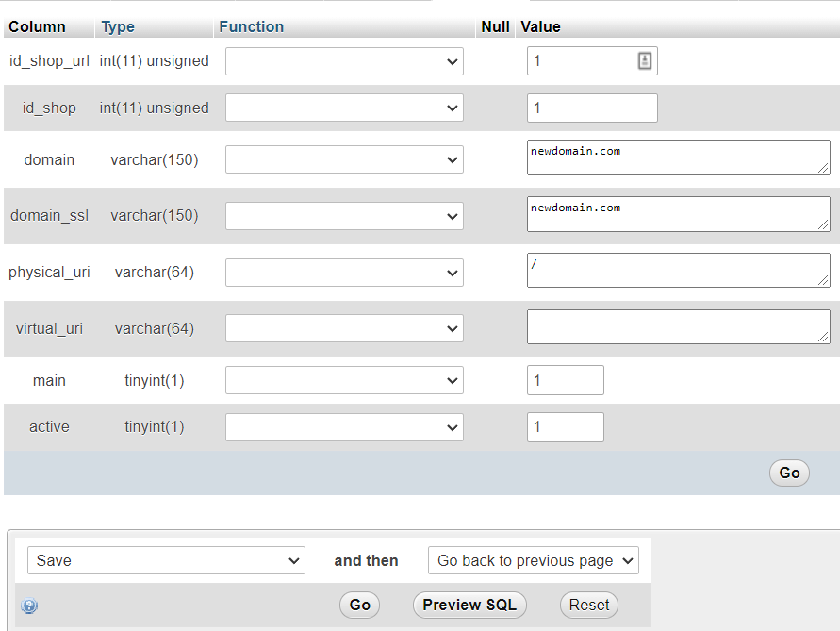Click the Go button below the row fields

click(x=789, y=473)
